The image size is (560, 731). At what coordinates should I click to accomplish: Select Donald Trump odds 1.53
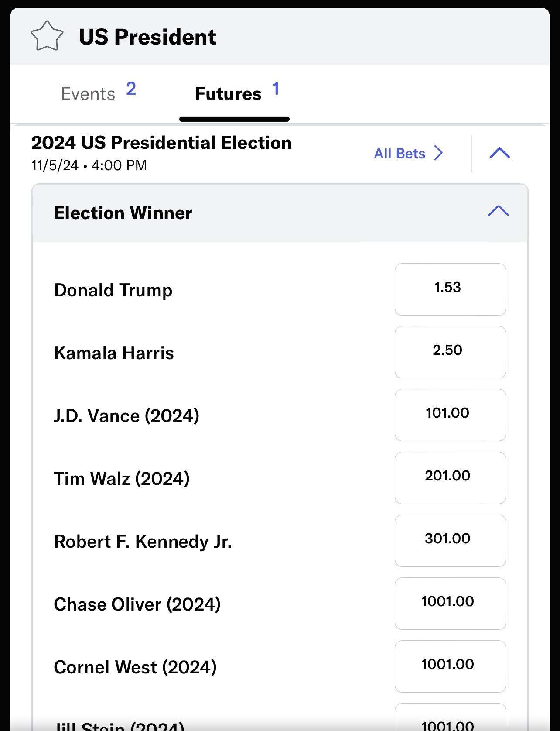pyautogui.click(x=450, y=289)
